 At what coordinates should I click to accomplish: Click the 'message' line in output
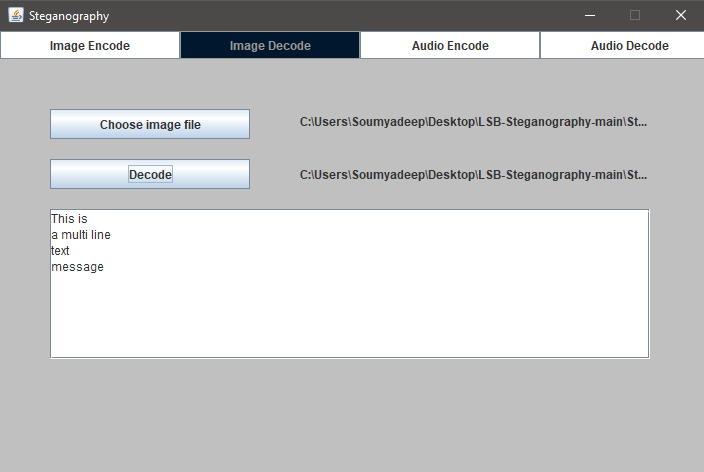(77, 267)
